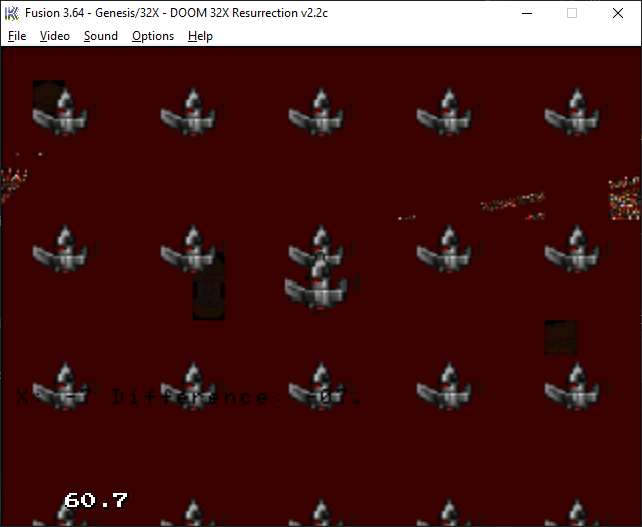Click the middle rocket sprite in top row

[x=318, y=112]
